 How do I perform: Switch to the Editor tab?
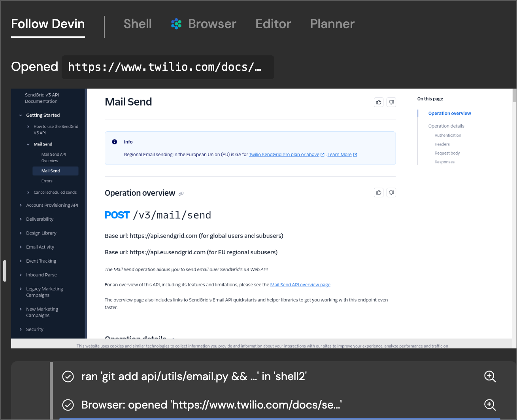[x=273, y=24]
